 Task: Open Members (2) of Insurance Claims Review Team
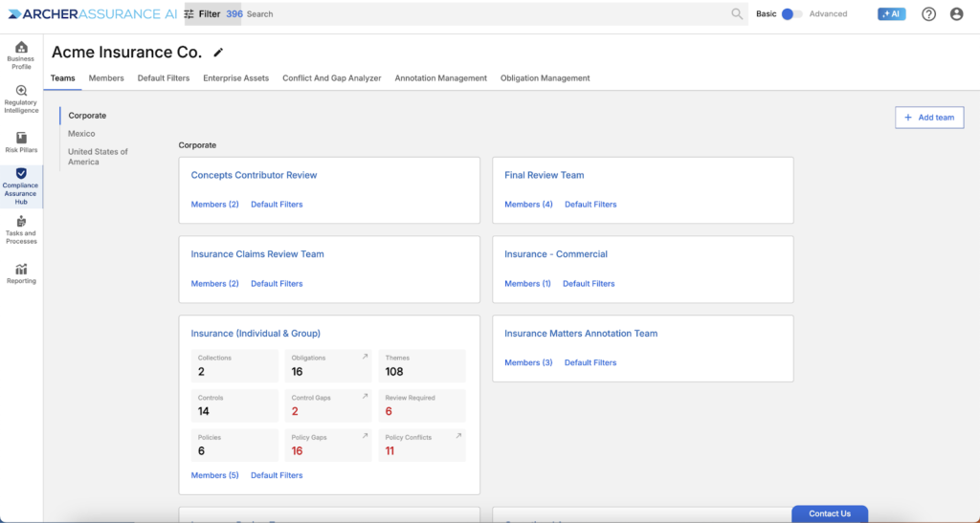(x=215, y=283)
